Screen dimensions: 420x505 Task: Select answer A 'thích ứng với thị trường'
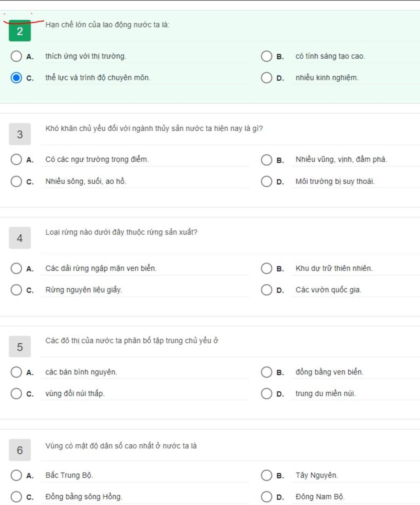16,56
